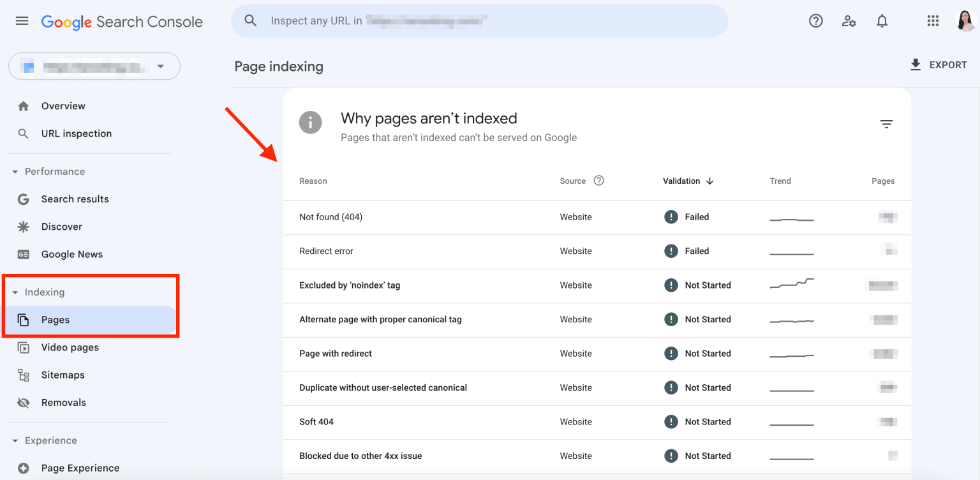
Task: Open the Soft 404 reason
Action: 316,422
